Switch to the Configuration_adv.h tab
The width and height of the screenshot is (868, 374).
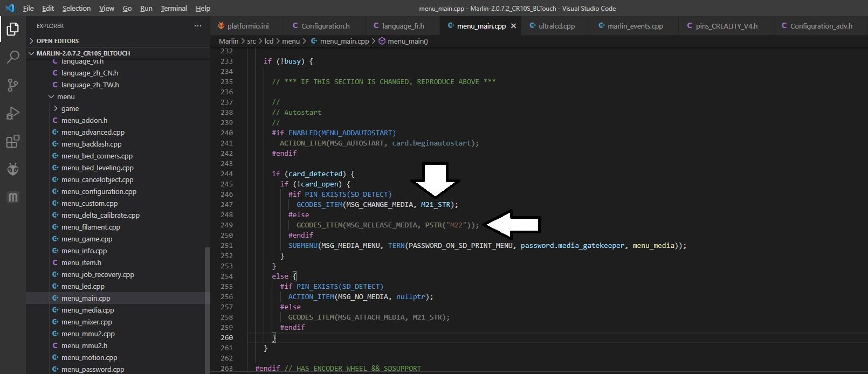pyautogui.click(x=821, y=26)
